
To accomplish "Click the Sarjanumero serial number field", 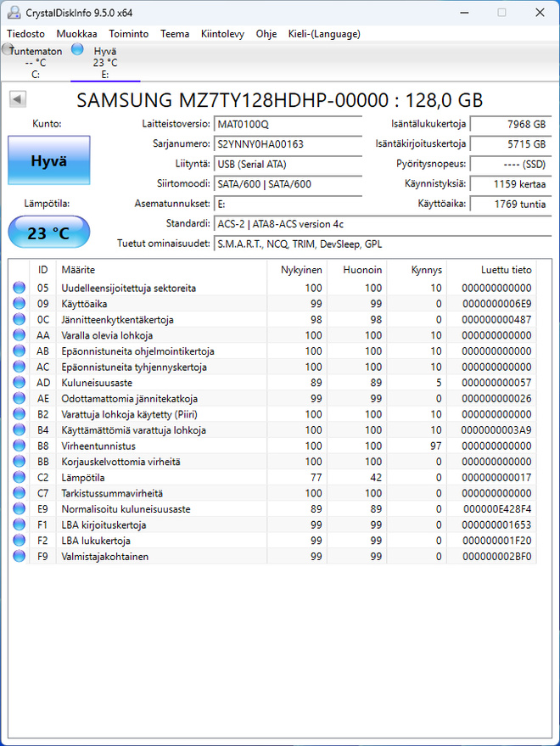I will point(288,144).
